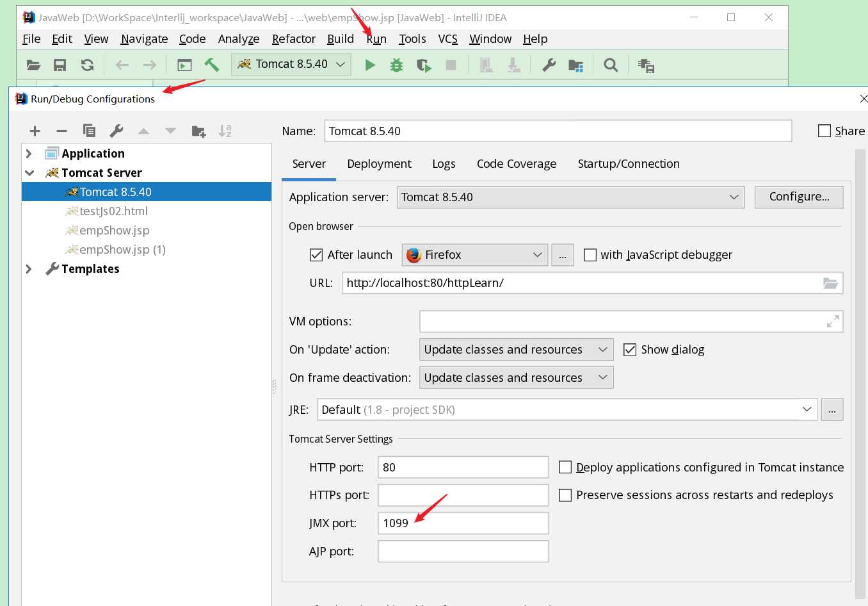Viewport: 868px width, 606px height.
Task: Expand the Application tree node
Action: coord(29,154)
